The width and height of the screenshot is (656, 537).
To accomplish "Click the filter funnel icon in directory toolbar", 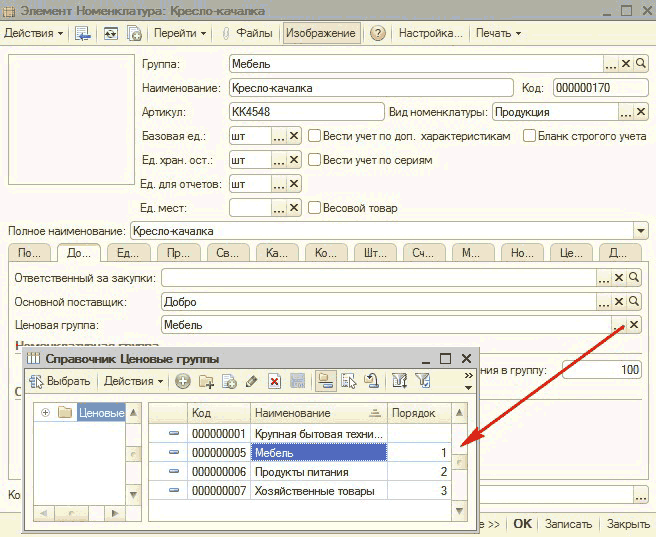I will pos(423,381).
